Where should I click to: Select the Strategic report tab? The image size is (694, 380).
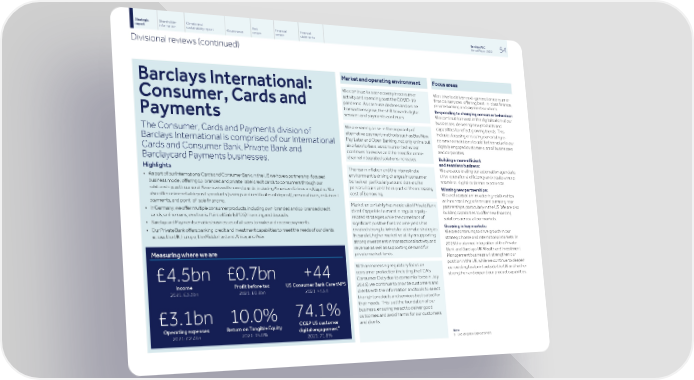142,21
